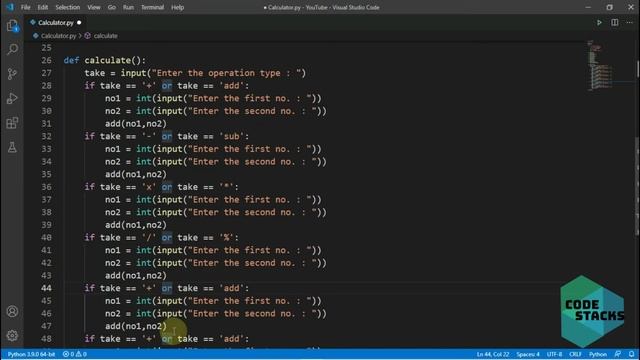Screen dimensions: 640x360
Task: Click the feedback icon in status bar
Action: pyautogui.click(x=618, y=354)
